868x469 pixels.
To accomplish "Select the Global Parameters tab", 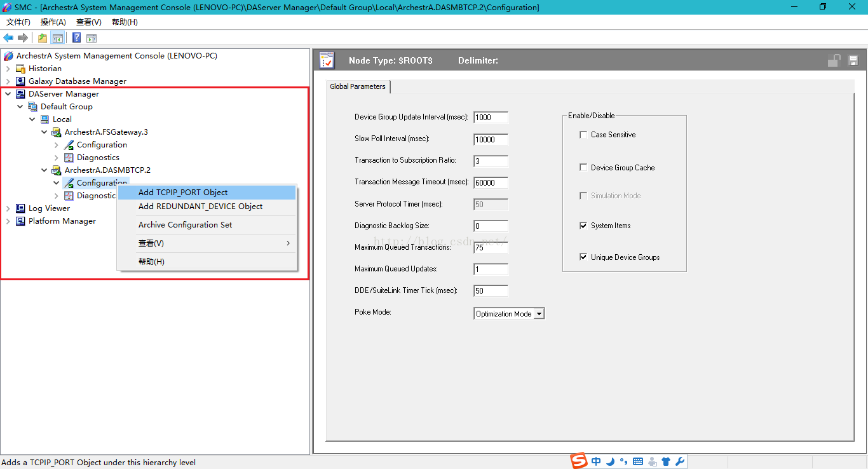I will point(358,86).
